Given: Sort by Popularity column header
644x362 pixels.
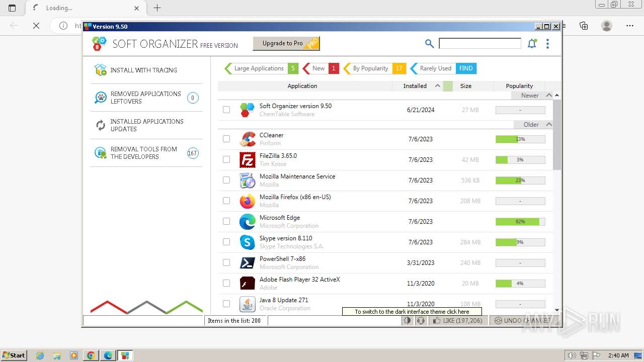Looking at the screenshot, I should click(x=519, y=86).
